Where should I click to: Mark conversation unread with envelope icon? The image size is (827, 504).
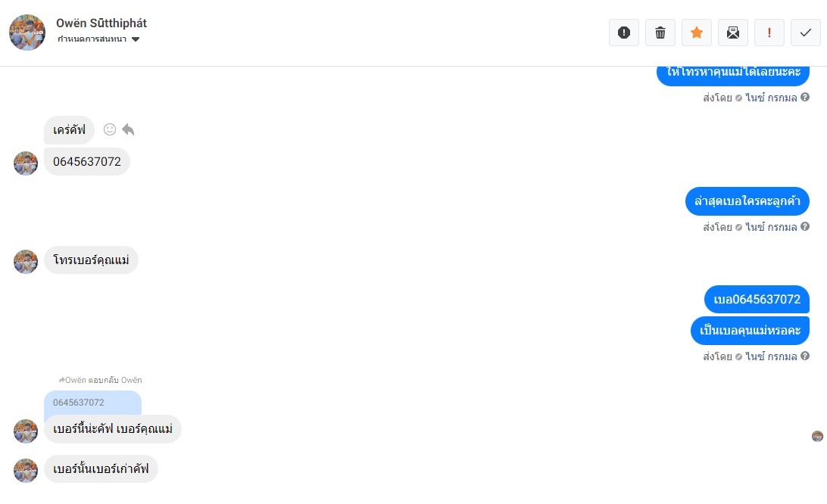point(733,33)
